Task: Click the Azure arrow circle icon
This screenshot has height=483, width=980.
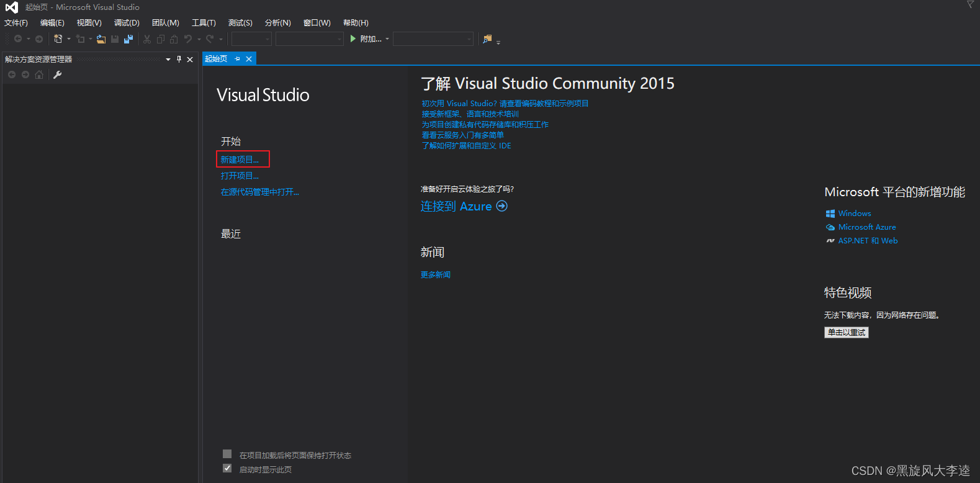Action: tap(502, 206)
